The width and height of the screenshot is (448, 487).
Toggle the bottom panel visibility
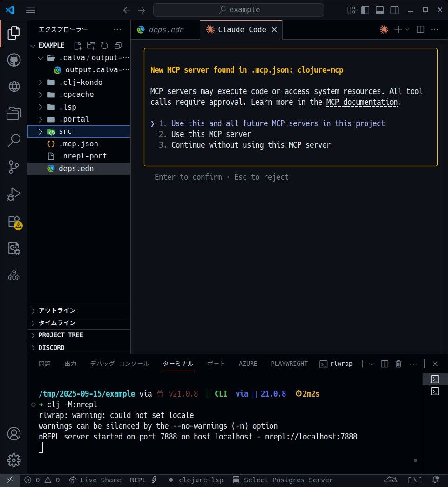380,10
